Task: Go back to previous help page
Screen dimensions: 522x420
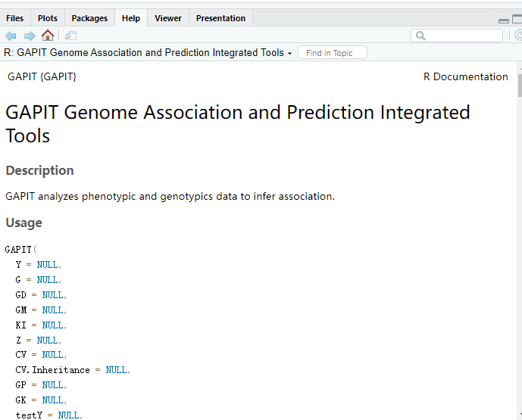Action: pos(11,36)
